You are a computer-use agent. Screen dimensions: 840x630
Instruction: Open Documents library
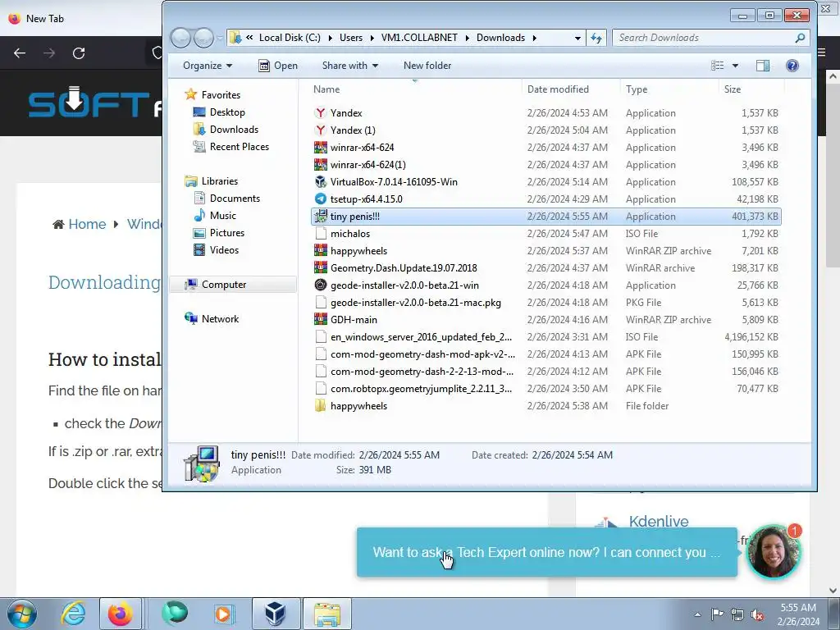(235, 199)
